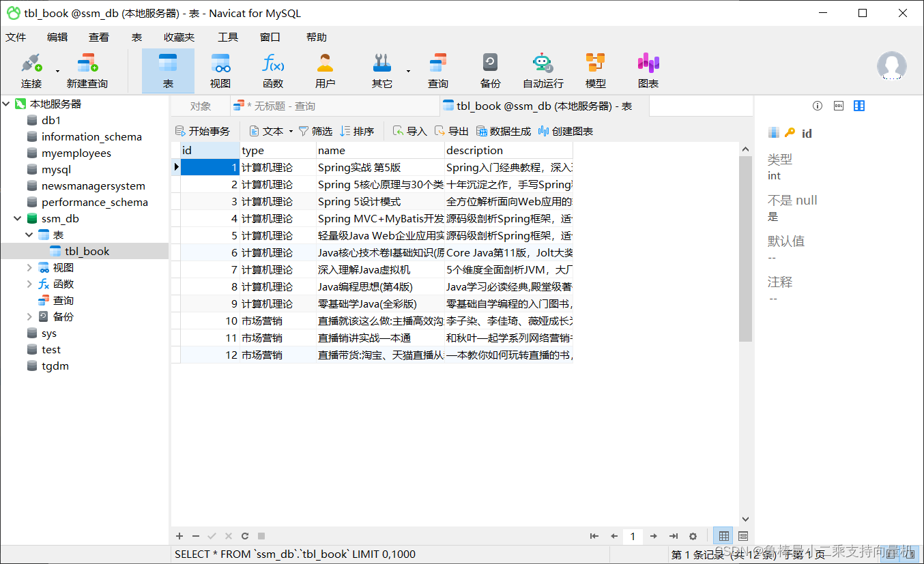Open the 文件 (File) menu
This screenshot has width=924, height=564.
(x=16, y=38)
